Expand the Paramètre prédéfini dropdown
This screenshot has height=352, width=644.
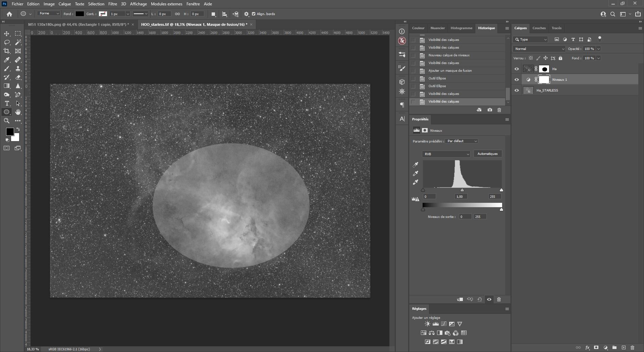point(462,141)
